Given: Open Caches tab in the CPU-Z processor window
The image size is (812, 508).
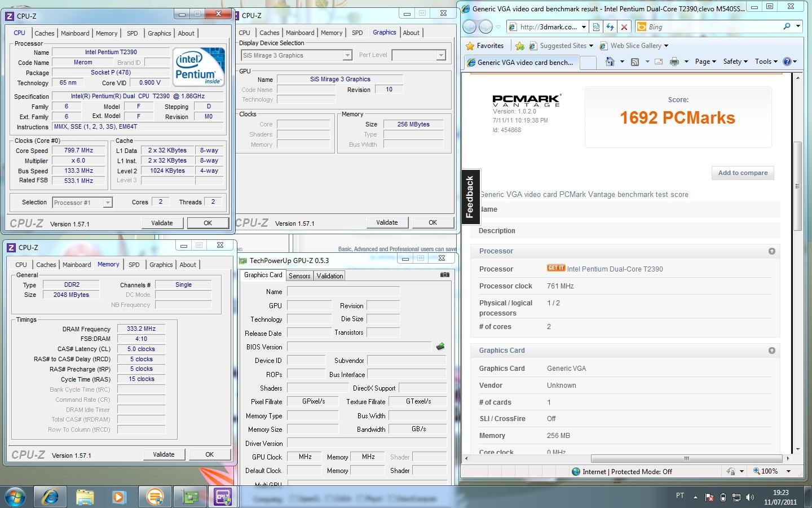Looking at the screenshot, I should click(45, 33).
